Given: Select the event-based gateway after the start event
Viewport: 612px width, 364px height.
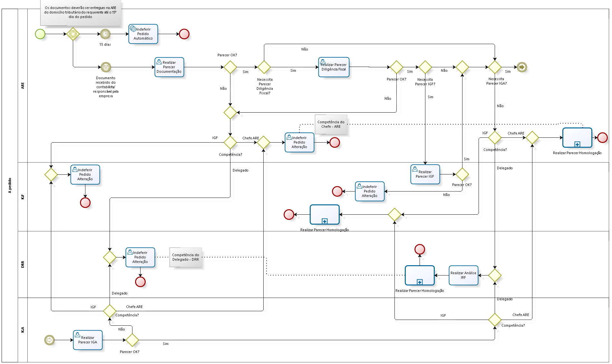Looking at the screenshot, I should [x=73, y=34].
